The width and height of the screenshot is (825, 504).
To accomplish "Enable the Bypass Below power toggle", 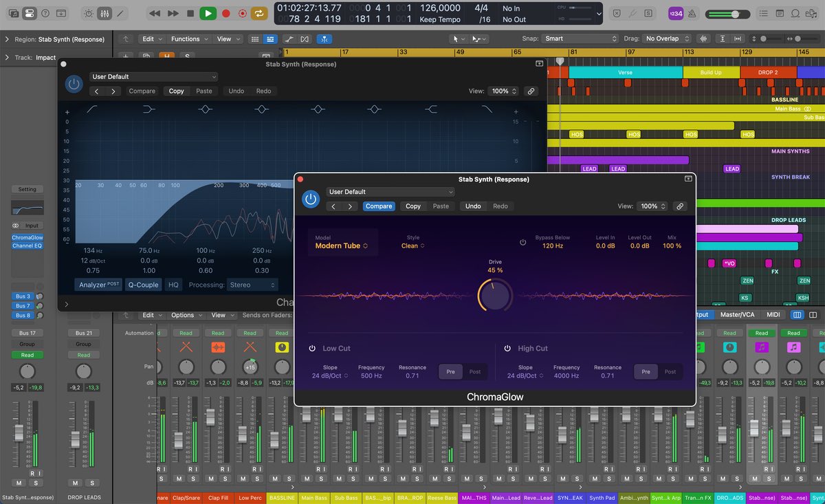I will (523, 243).
